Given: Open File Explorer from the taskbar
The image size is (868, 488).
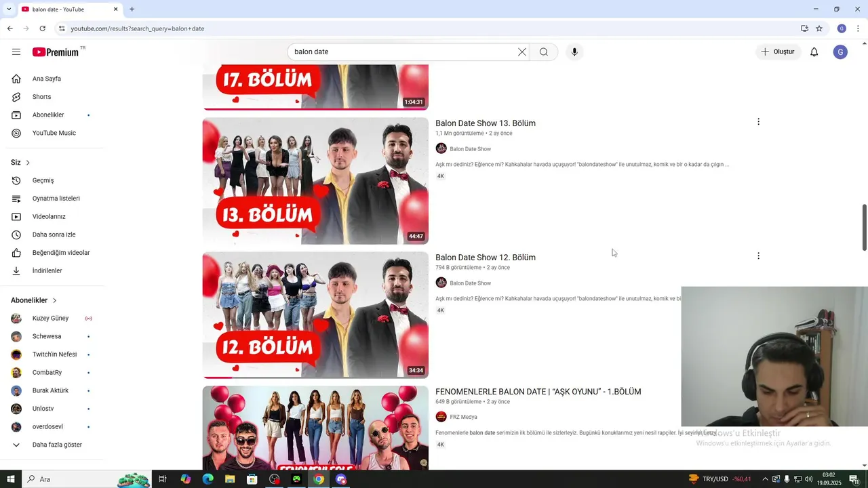Looking at the screenshot, I should (230, 479).
